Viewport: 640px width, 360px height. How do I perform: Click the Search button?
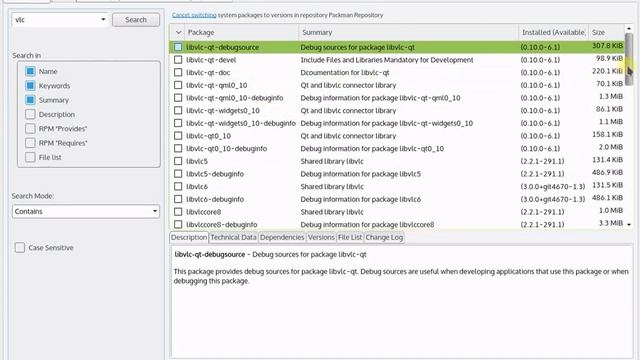136,20
